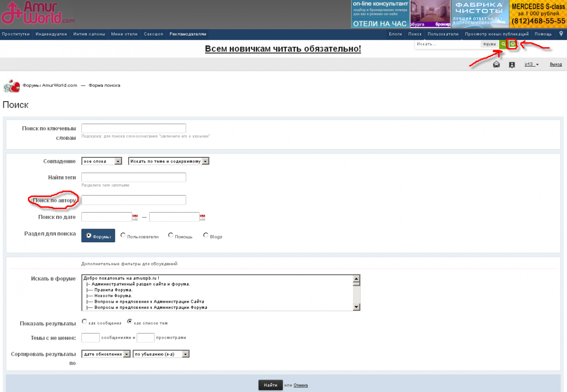Open 'Искать по теме и содержимому' dropdown
Viewport: 567px width, 392px height.
[169, 161]
